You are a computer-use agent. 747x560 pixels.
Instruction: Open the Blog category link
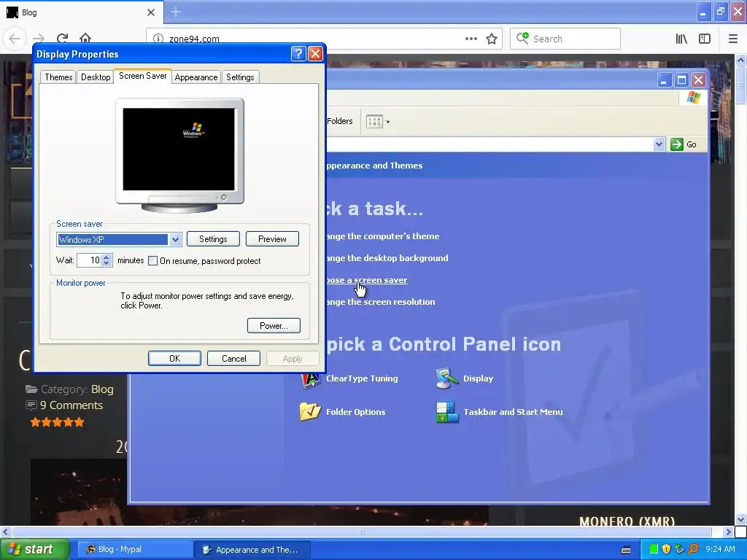point(102,389)
